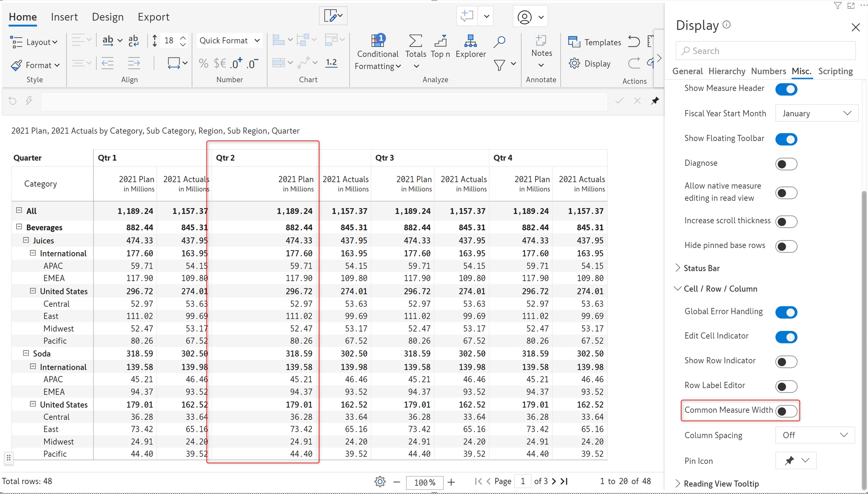Screen dimensions: 868x494
Task: Click the Totals sigma icon
Action: [415, 41]
